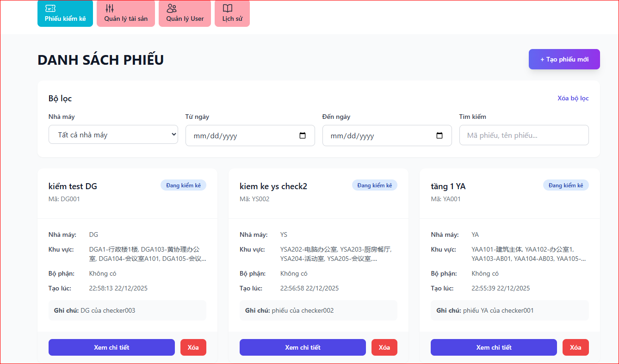The image size is (619, 364).
Task: Click the sliders icon above Quản lý tài sản
Action: 110,8
